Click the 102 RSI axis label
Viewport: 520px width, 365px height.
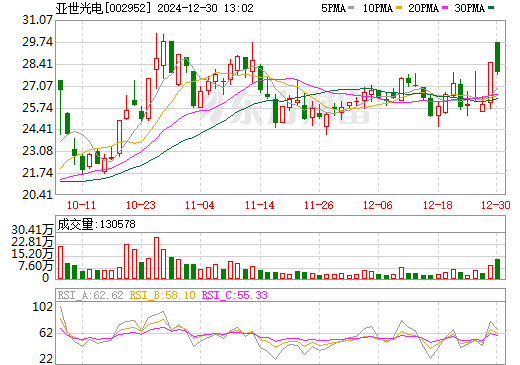[43, 306]
